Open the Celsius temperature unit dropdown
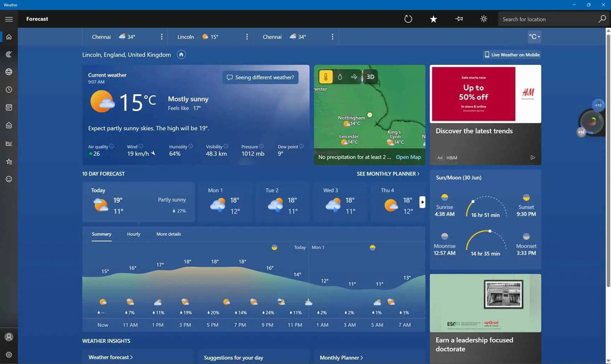This screenshot has height=364, width=611. click(534, 36)
